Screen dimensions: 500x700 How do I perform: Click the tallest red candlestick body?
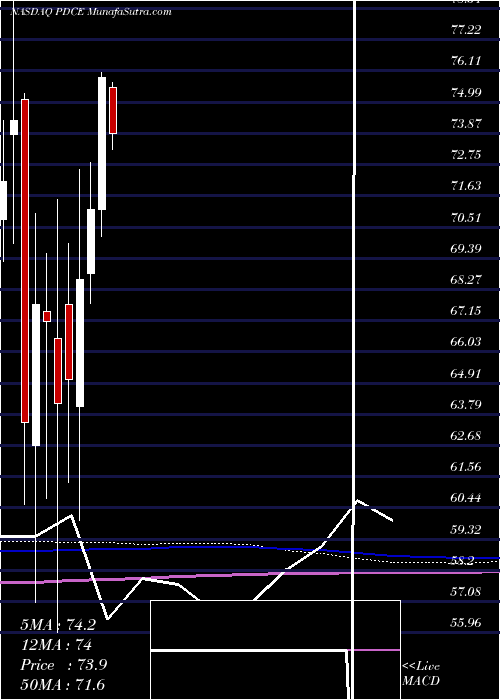(x=25, y=261)
